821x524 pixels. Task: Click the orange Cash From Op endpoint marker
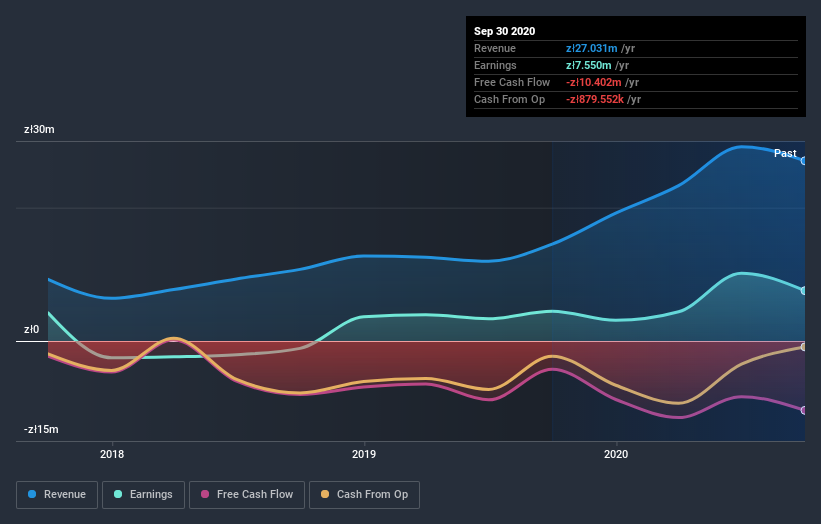pyautogui.click(x=804, y=347)
